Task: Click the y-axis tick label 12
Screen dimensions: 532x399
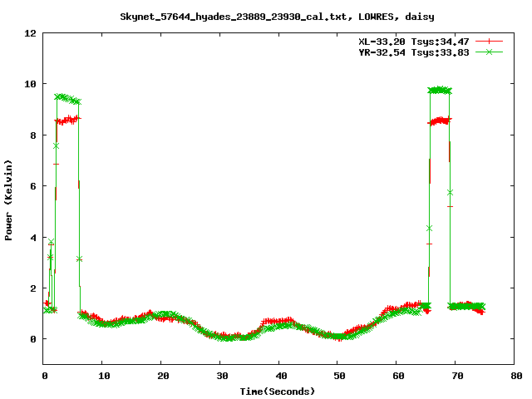Action: point(30,33)
